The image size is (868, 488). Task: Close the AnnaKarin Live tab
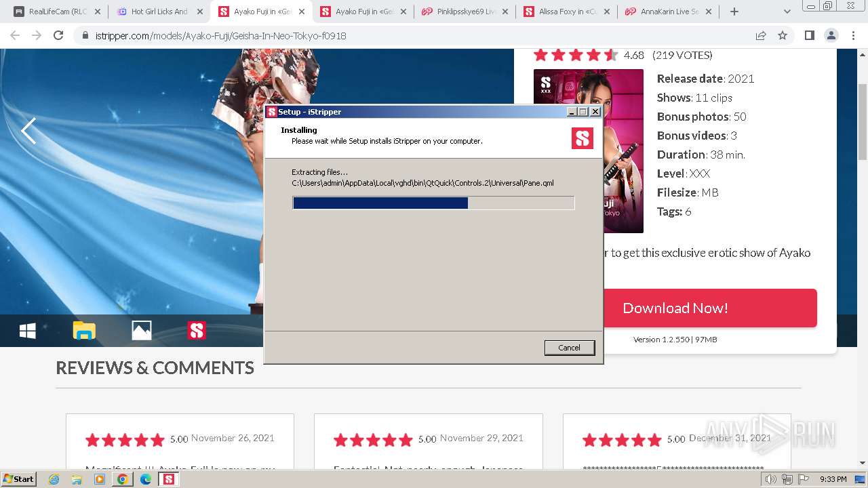pyautogui.click(x=708, y=12)
